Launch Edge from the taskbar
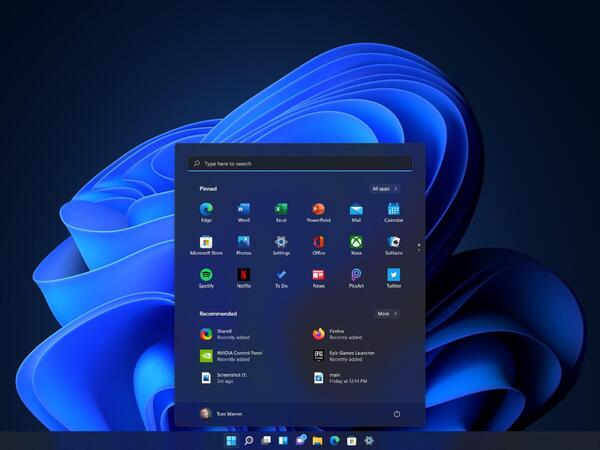The width and height of the screenshot is (600, 450). (x=335, y=441)
